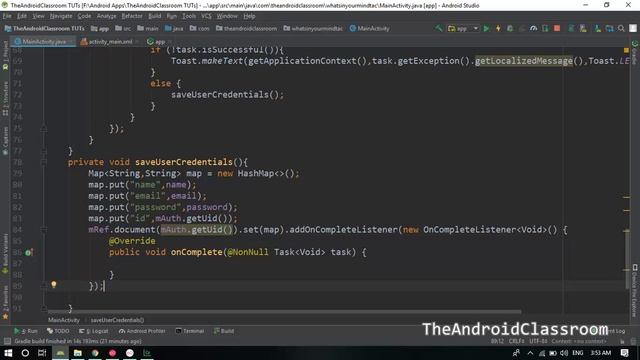640x360 pixels.
Task: Toggle the Build Variants side panel
Action: click(x=5, y=253)
